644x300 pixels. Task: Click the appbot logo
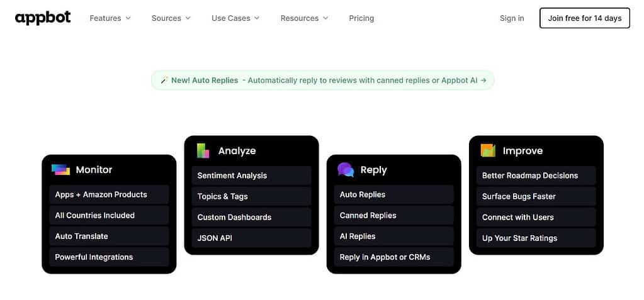pos(43,18)
